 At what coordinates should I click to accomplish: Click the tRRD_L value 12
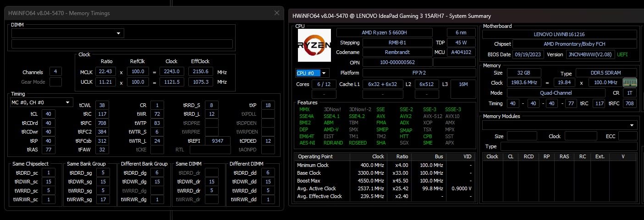[212, 114]
